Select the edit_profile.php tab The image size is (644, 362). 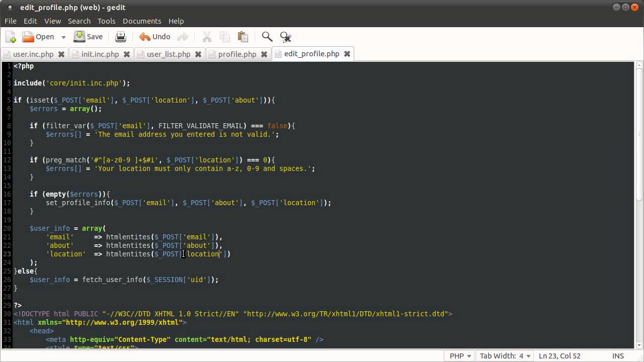point(311,54)
